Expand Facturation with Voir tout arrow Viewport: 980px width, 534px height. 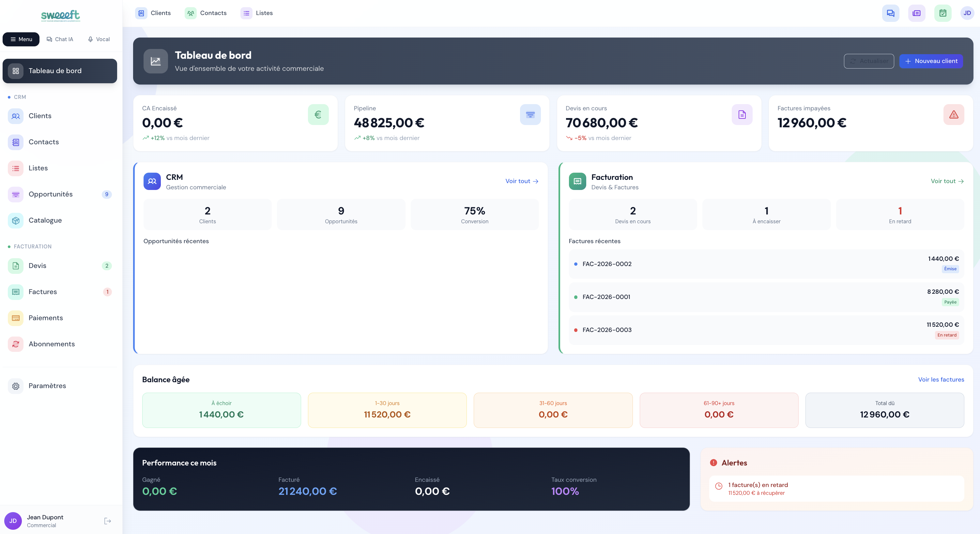pyautogui.click(x=947, y=181)
